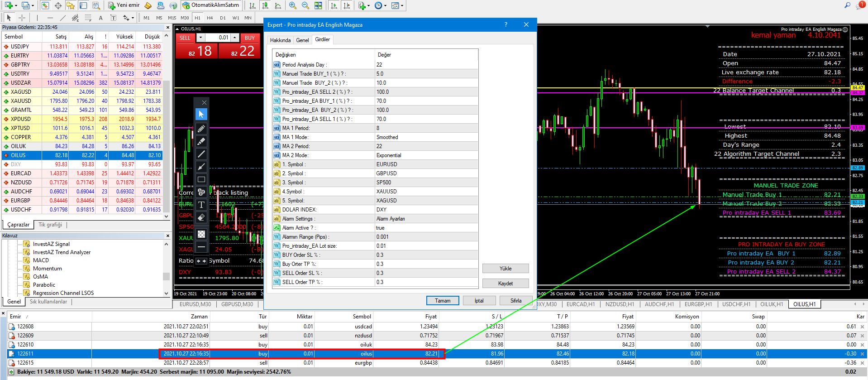This screenshot has height=380, width=868.
Task: Zoom out on the chart
Action: coord(305,5)
